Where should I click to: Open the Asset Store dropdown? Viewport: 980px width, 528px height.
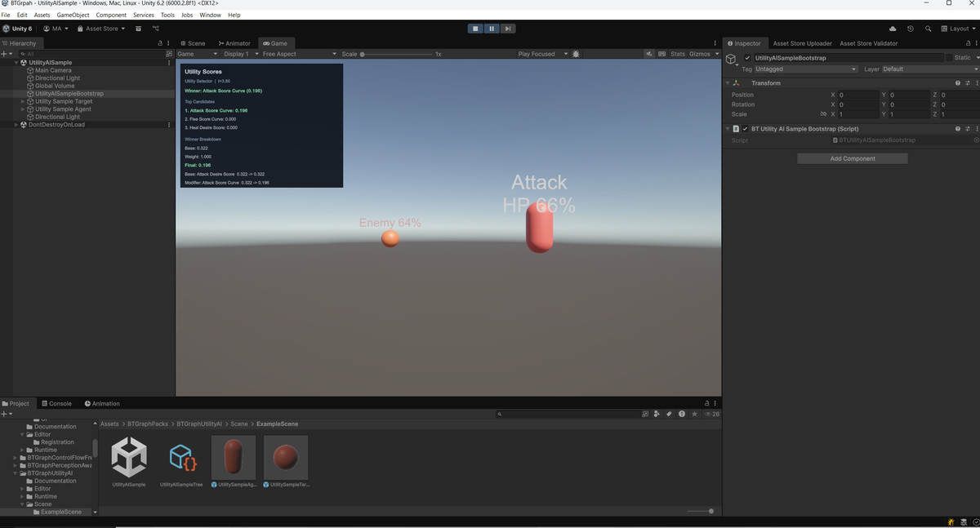101,29
